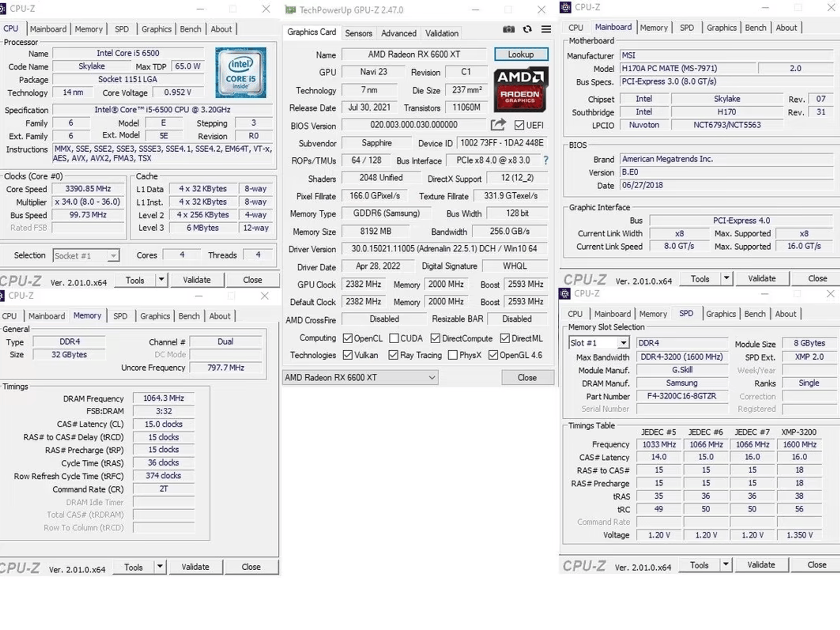Click the Device ID field in GPU-Z
This screenshot has width=840, height=630.
point(502,143)
